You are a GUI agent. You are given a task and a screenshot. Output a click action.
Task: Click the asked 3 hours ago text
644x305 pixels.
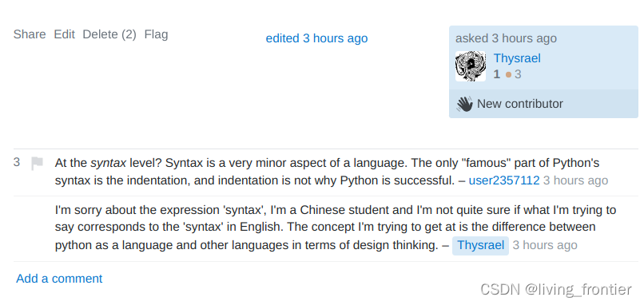pyautogui.click(x=506, y=38)
